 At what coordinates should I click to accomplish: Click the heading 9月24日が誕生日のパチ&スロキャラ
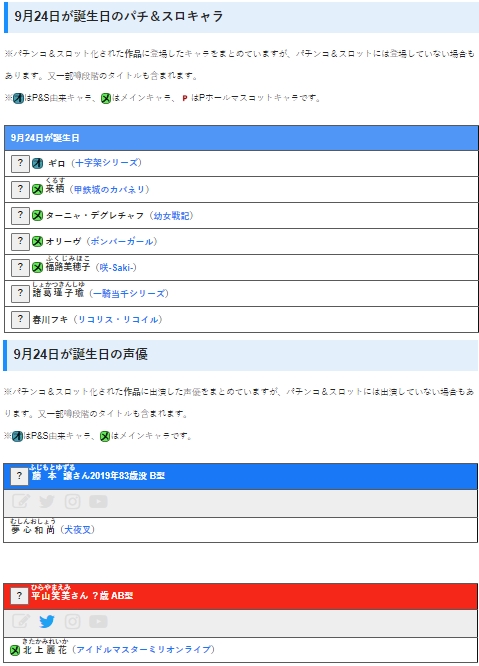coord(118,16)
